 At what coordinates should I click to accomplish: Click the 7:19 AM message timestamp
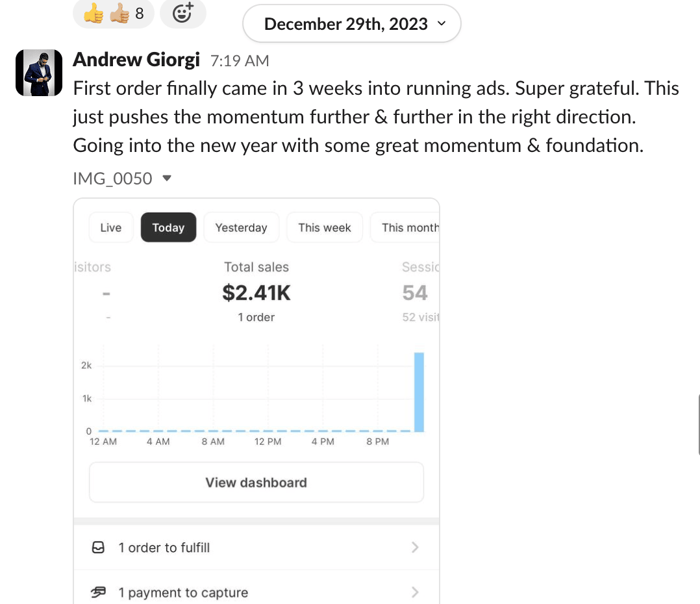pyautogui.click(x=240, y=61)
